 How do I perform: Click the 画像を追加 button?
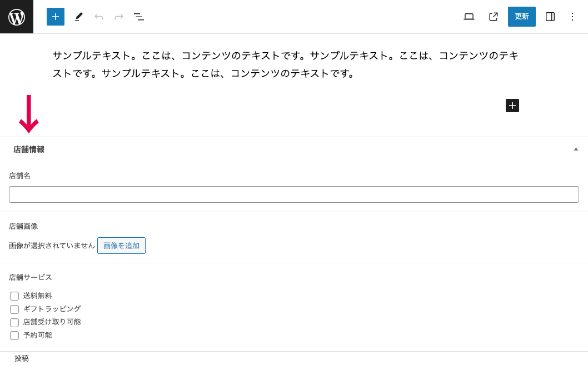pyautogui.click(x=121, y=245)
